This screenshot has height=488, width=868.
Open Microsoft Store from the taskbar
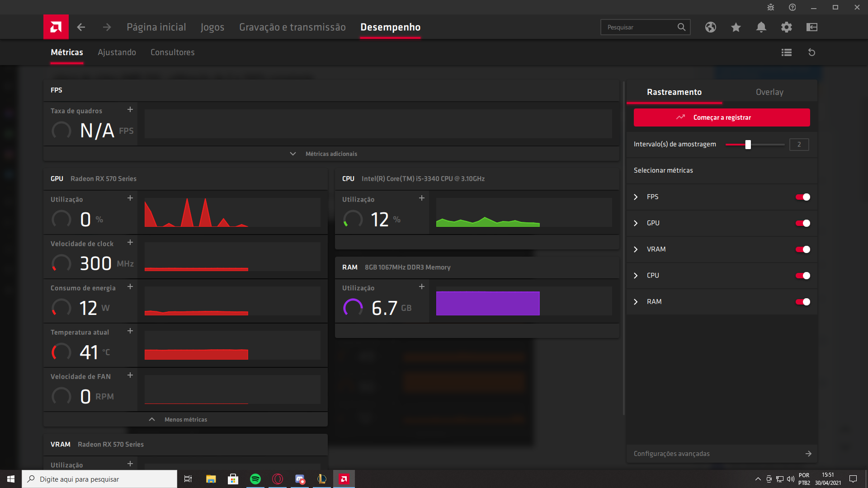pos(233,479)
